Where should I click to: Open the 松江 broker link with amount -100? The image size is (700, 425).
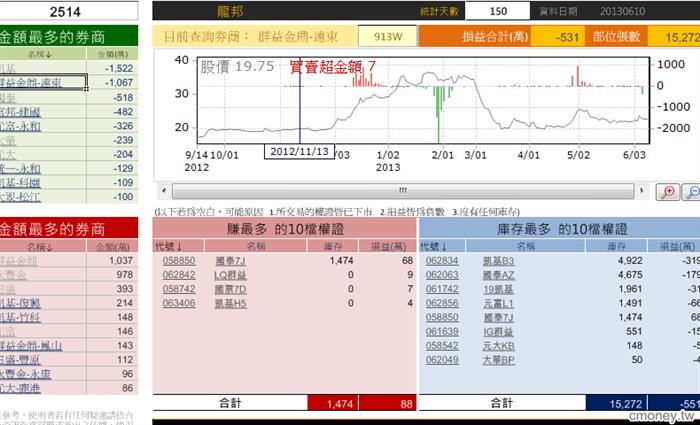pos(20,197)
